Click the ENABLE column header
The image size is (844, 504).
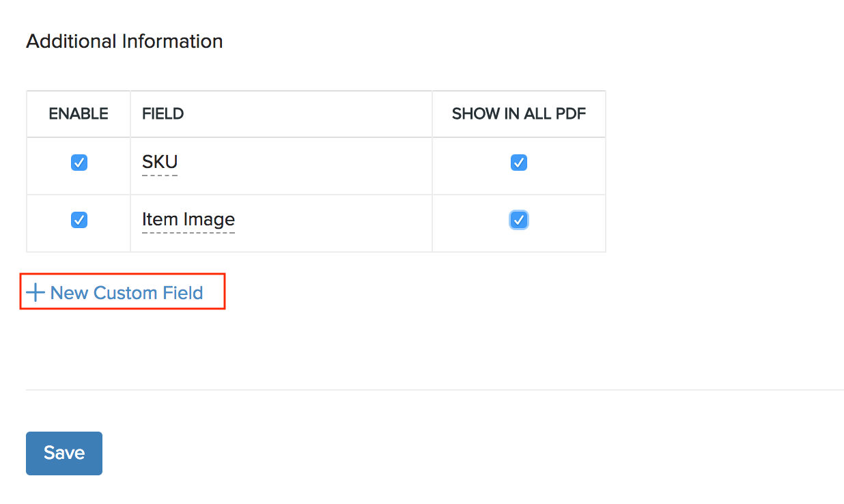pyautogui.click(x=79, y=114)
